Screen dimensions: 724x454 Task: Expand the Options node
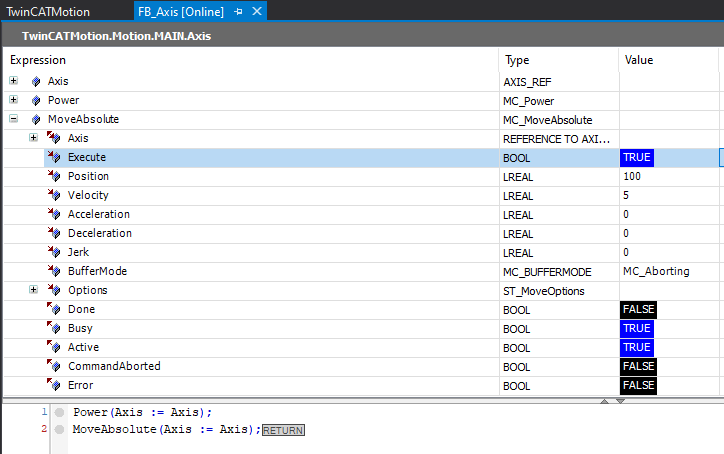pos(33,289)
